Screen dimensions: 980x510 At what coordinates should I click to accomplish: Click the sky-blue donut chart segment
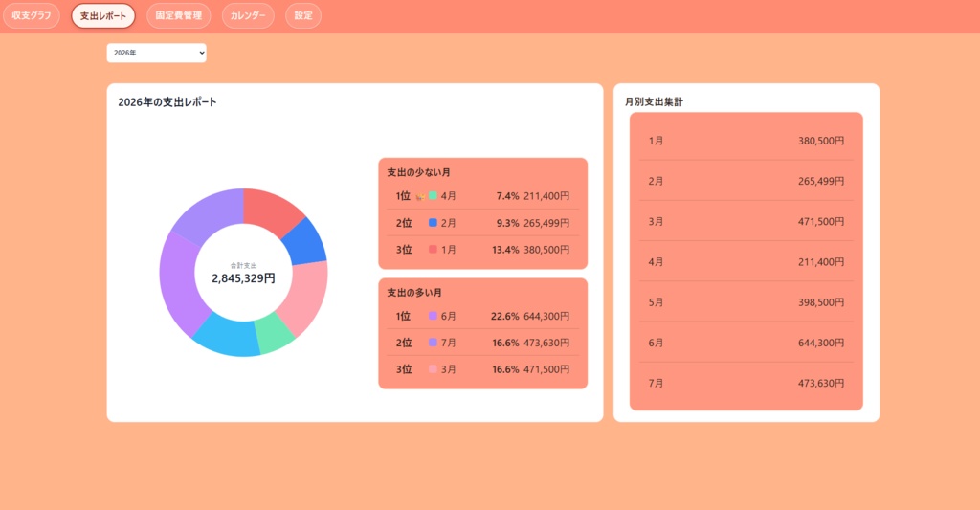[226, 336]
